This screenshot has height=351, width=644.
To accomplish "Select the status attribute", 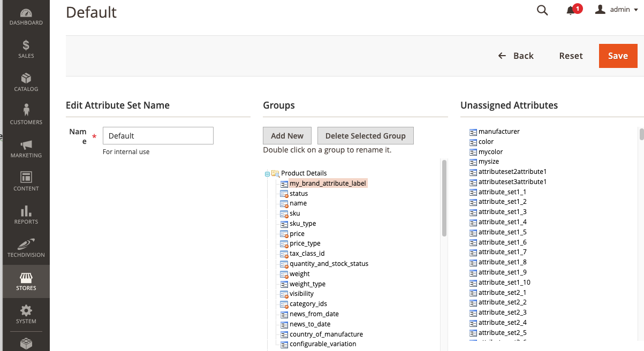I will (299, 193).
